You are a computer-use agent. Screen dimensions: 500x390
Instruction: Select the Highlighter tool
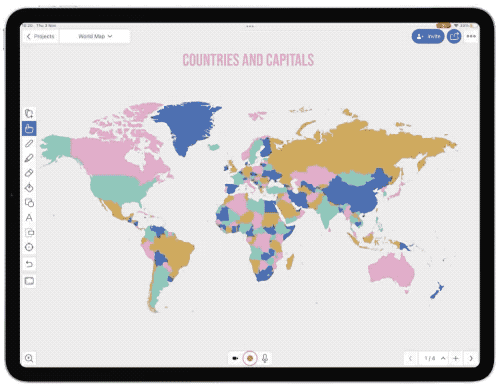(x=29, y=158)
